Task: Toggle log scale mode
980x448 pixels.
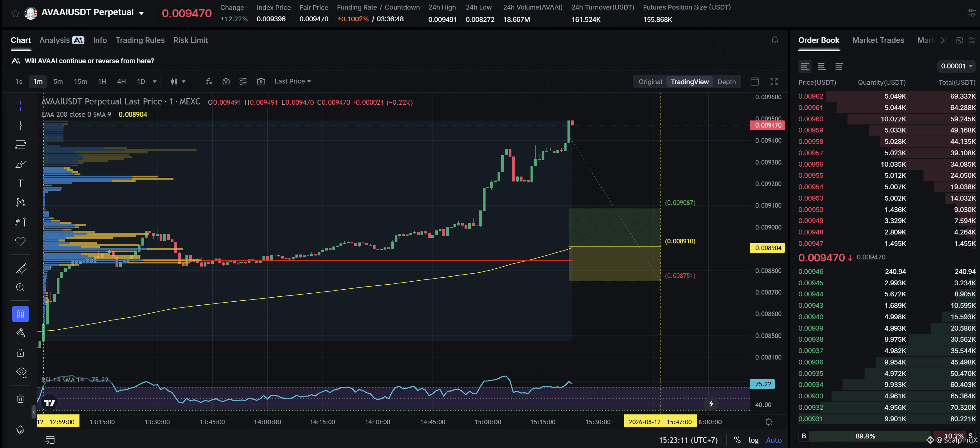Action: (753, 440)
